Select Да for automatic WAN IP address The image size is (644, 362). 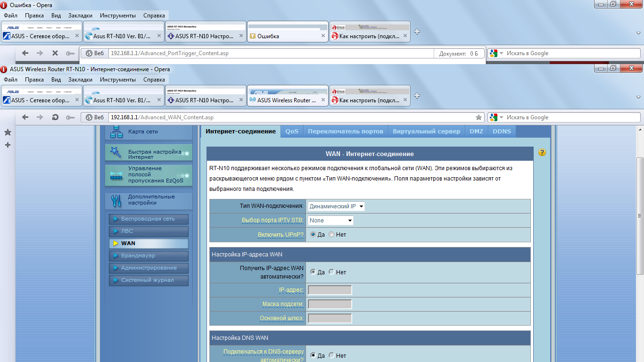313,272
